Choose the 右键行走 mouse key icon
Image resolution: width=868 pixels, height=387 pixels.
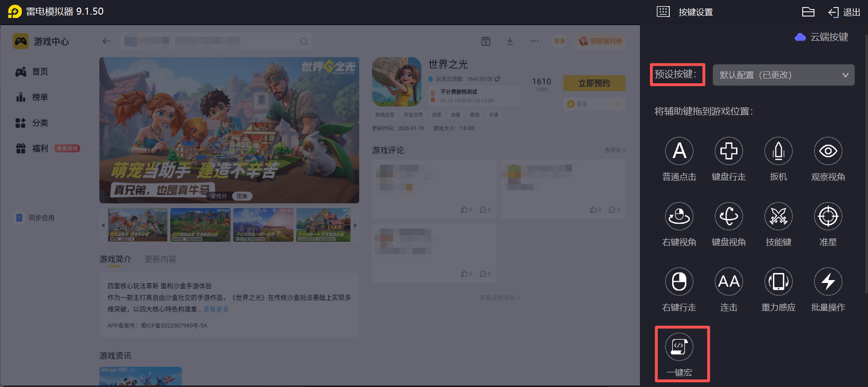click(679, 281)
